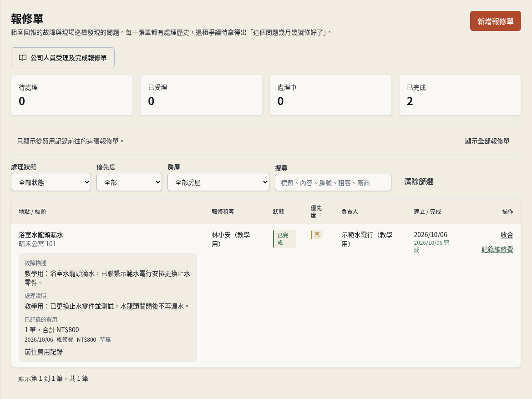Click the 操作 column header

pos(507,212)
